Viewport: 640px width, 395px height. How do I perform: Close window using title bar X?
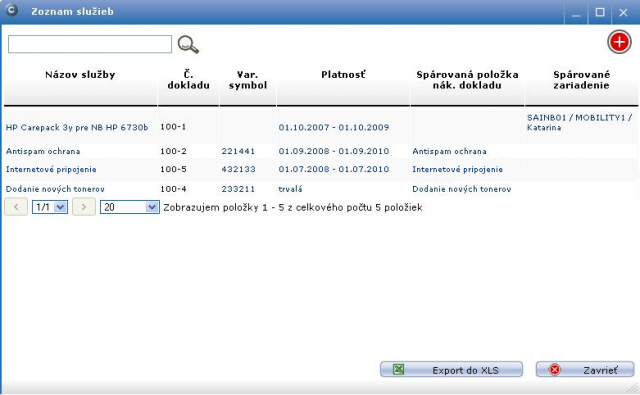[x=623, y=12]
